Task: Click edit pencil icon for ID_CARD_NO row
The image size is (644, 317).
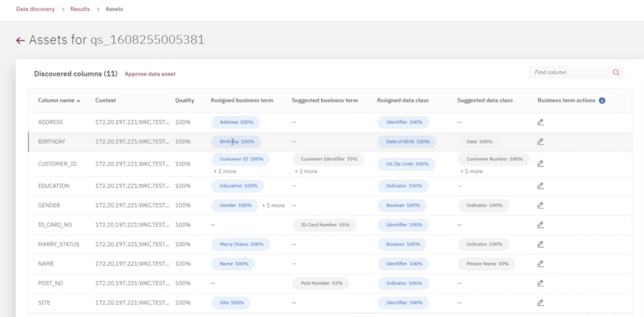Action: pyautogui.click(x=540, y=225)
